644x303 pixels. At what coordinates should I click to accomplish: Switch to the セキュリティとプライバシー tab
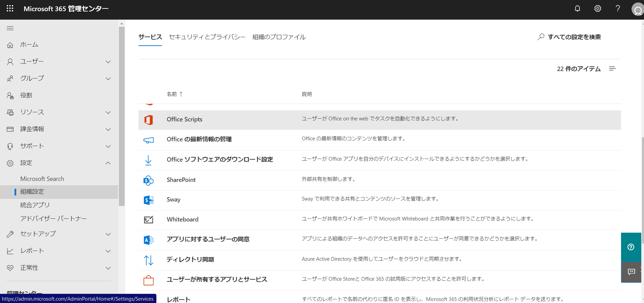tap(207, 37)
